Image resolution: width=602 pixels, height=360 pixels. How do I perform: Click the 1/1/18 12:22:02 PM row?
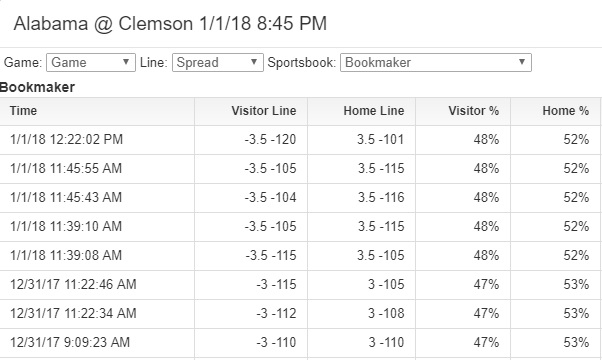pyautogui.click(x=300, y=140)
